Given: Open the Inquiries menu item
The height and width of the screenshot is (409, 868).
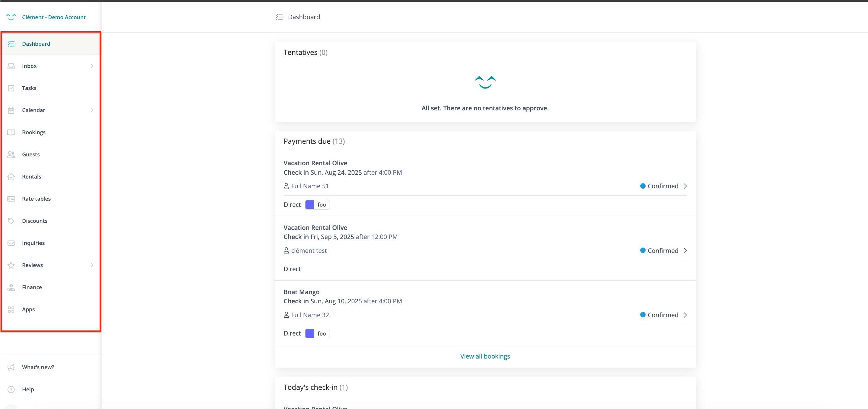Looking at the screenshot, I should pyautogui.click(x=33, y=243).
